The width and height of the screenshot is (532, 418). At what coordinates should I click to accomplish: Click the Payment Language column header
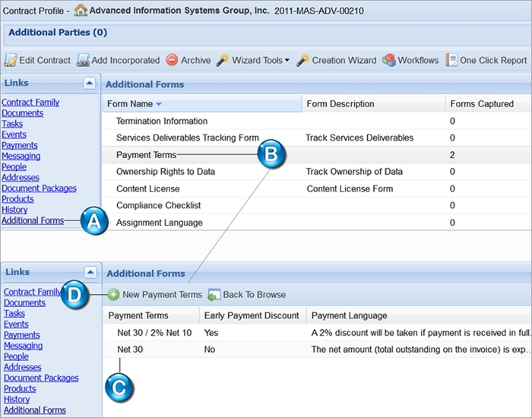point(419,315)
